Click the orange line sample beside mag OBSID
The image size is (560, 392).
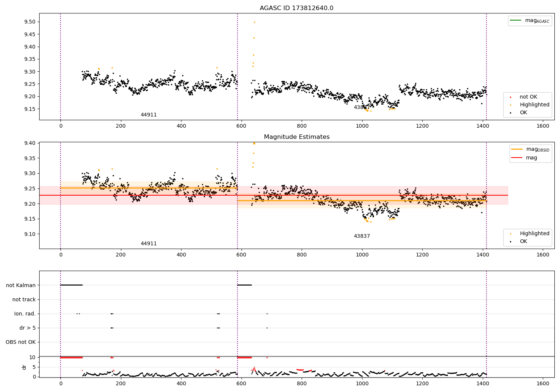pos(517,149)
